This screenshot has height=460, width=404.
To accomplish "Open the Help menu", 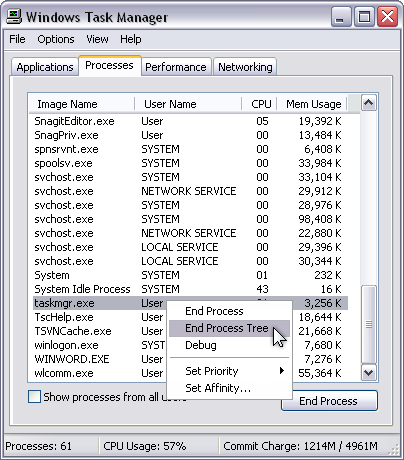I will [x=131, y=39].
